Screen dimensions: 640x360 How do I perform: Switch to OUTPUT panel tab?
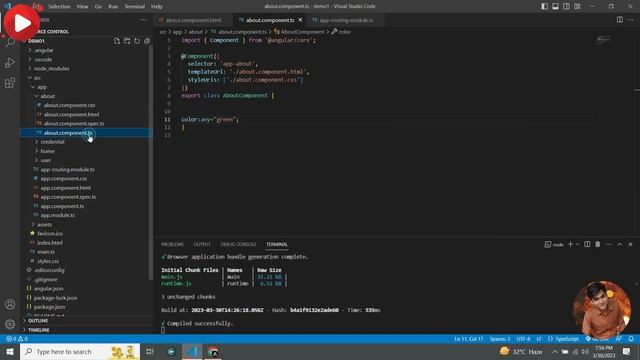click(x=202, y=244)
